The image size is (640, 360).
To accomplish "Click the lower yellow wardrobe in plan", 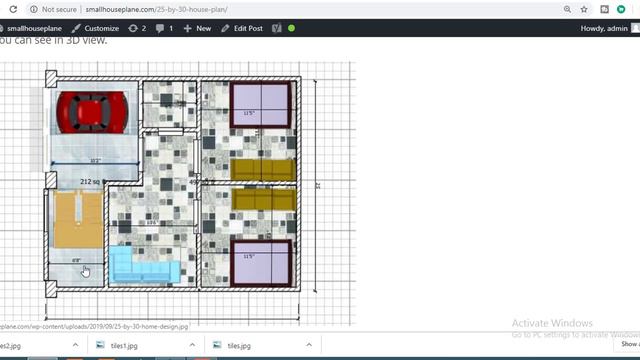I will tap(264, 199).
